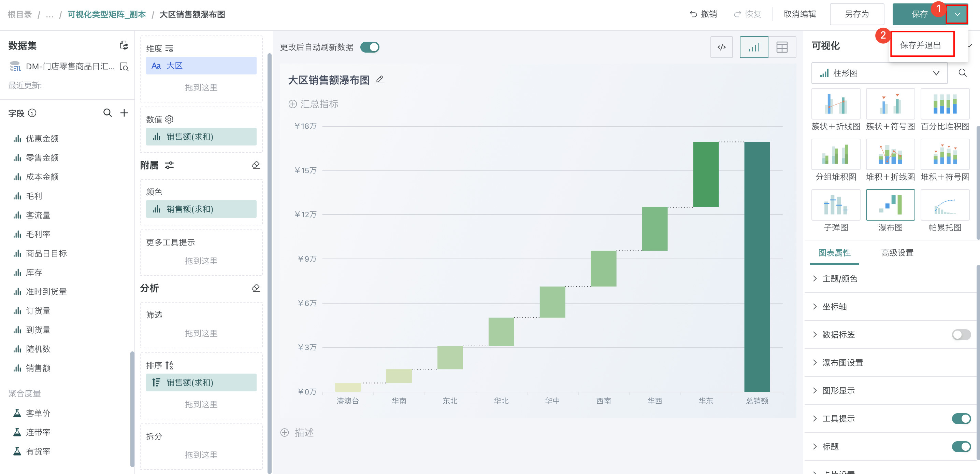Click the 华东 green waterfall bar
This screenshot has width=980, height=474.
pos(706,175)
